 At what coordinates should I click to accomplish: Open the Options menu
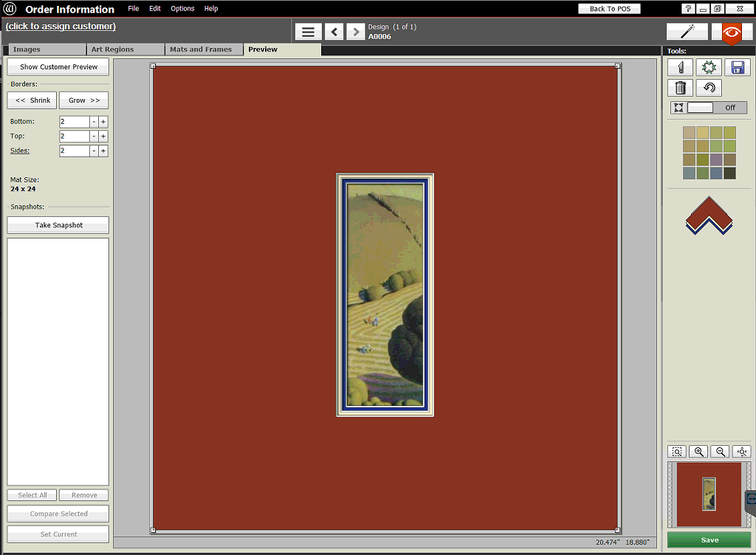coord(182,9)
